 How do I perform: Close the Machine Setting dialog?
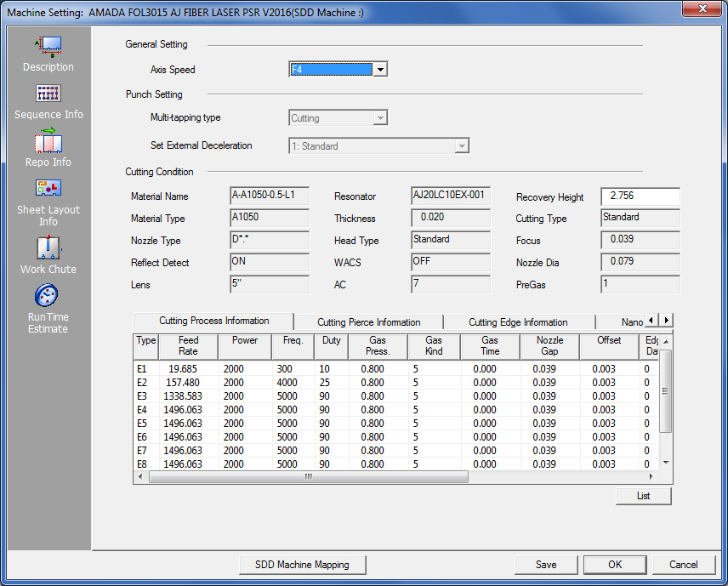coord(702,9)
